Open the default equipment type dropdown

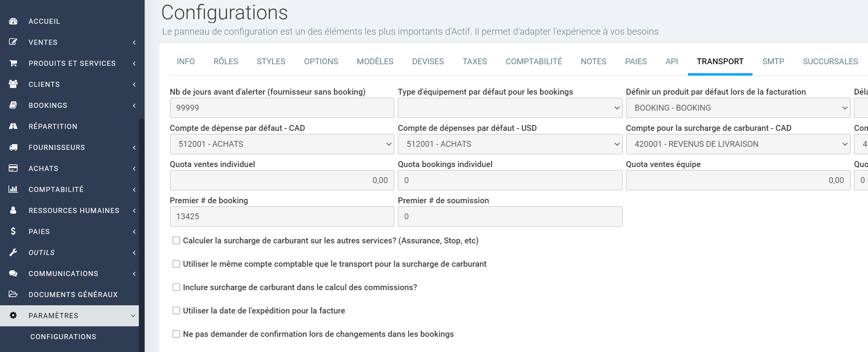pos(509,108)
